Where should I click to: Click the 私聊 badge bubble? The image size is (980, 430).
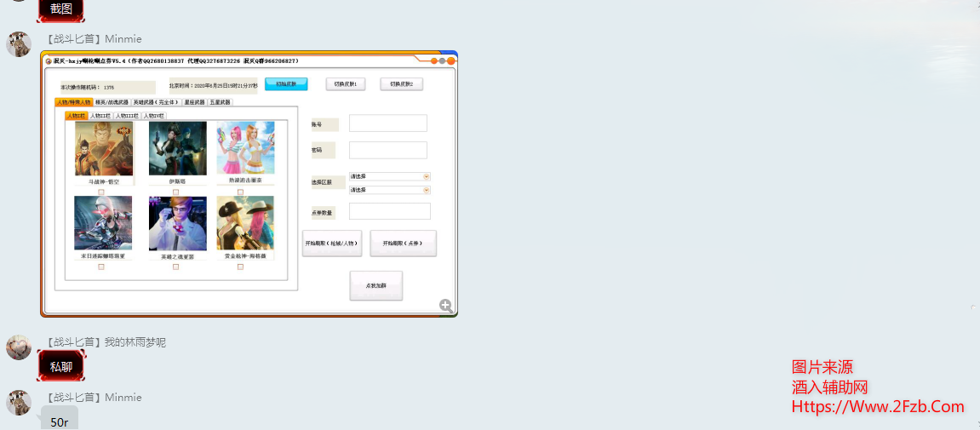click(60, 367)
